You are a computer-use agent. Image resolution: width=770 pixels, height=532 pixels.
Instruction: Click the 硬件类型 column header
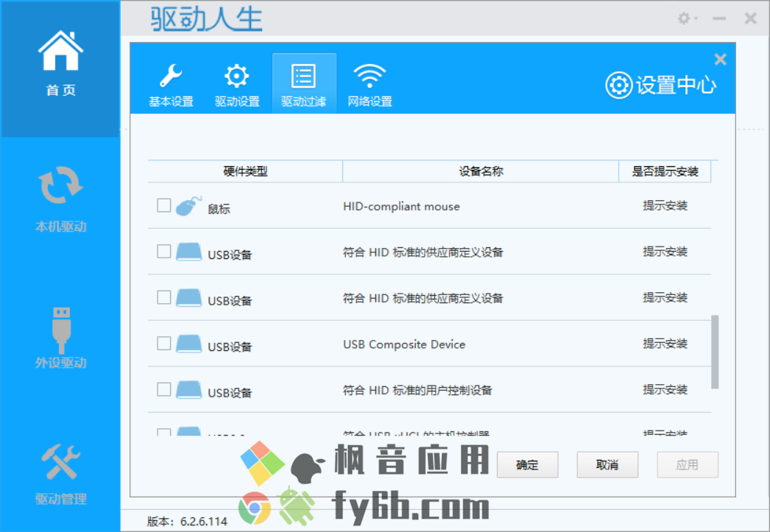click(245, 171)
